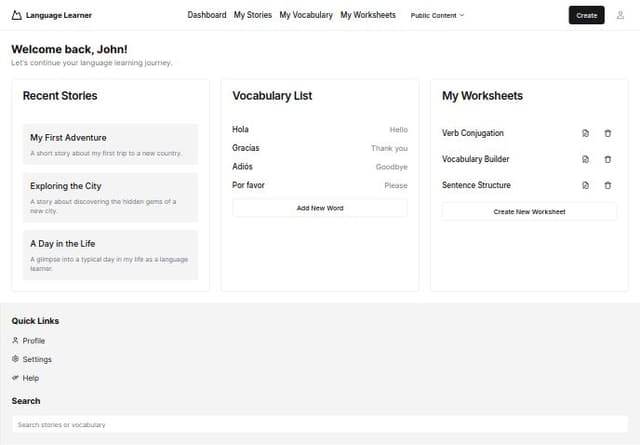Click the Welcome back, John! heading
This screenshot has height=445, width=640.
pos(69,49)
